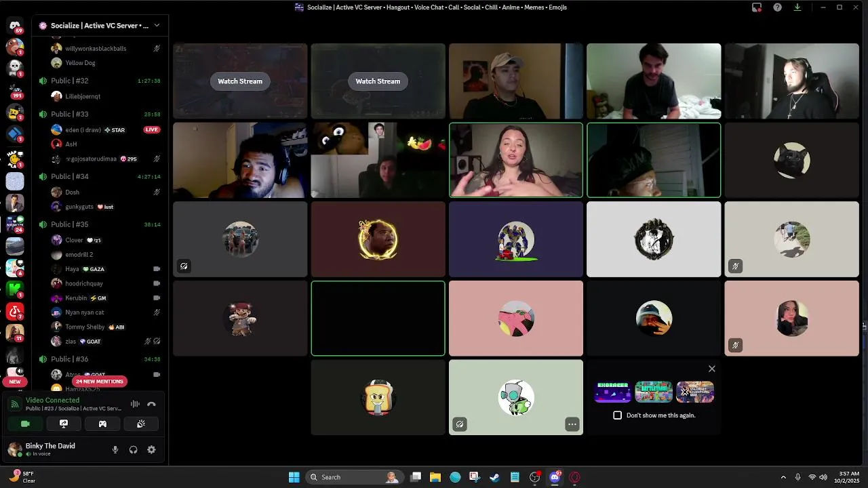Open red server icon with 7 badge
The height and width of the screenshot is (488, 868).
pos(15,311)
